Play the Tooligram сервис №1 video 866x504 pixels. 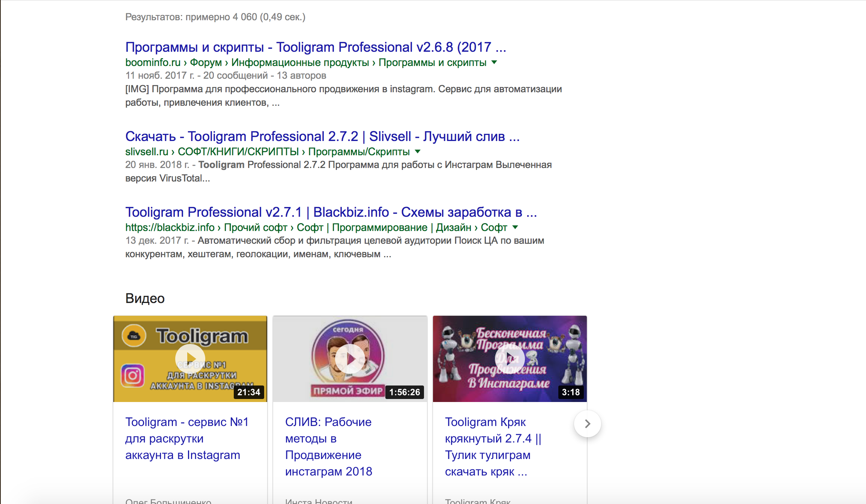190,358
